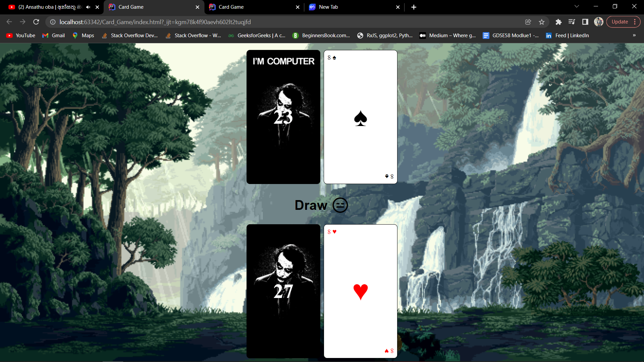Go forward to next page
Screen dimensions: 644x362
[22, 22]
